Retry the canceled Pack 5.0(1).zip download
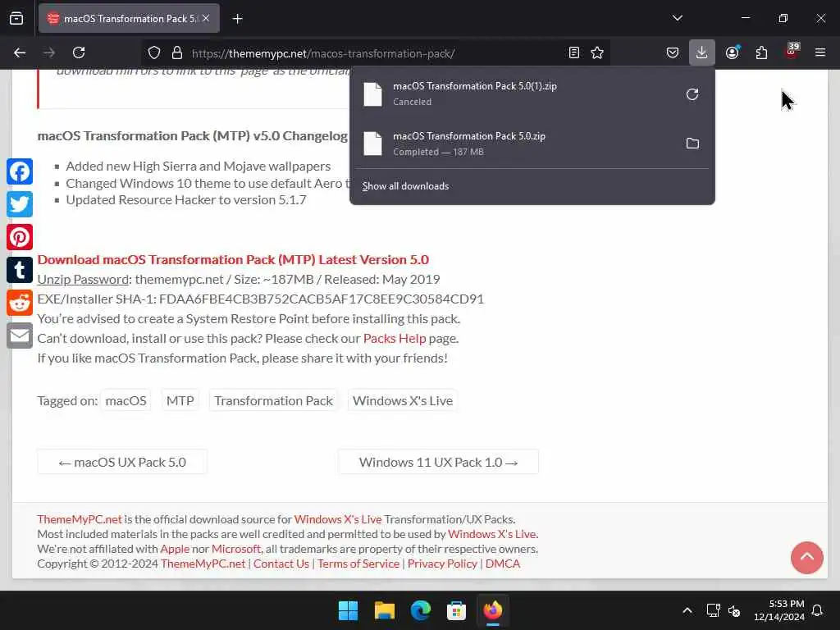 [692, 94]
